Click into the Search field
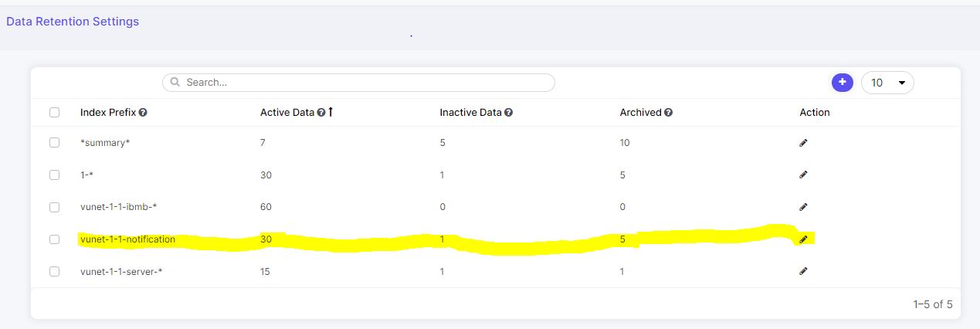Viewport: 980px width, 329px height. click(358, 82)
